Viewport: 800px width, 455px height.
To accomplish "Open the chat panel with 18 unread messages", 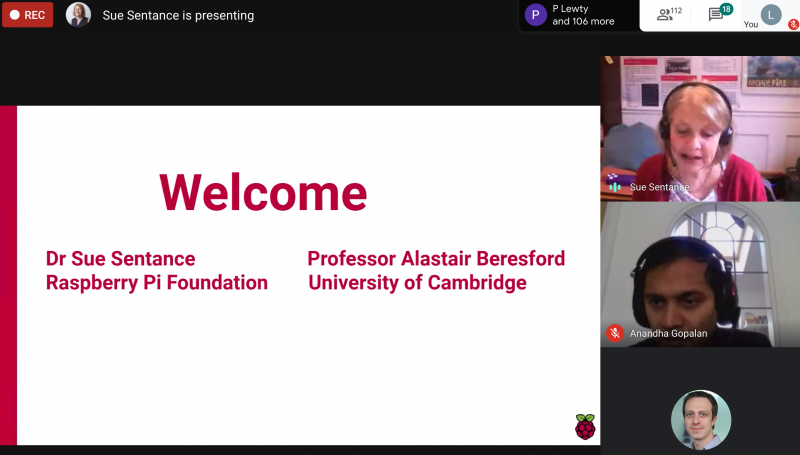I will click(x=718, y=15).
